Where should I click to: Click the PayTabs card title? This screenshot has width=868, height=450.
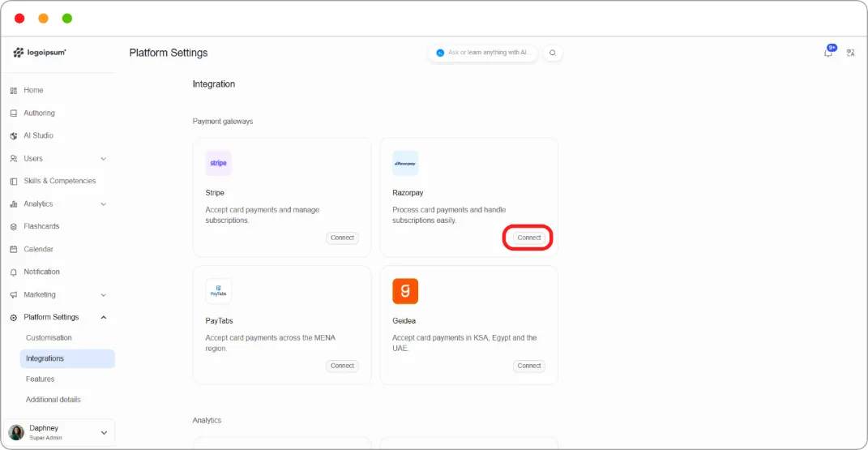pyautogui.click(x=219, y=320)
